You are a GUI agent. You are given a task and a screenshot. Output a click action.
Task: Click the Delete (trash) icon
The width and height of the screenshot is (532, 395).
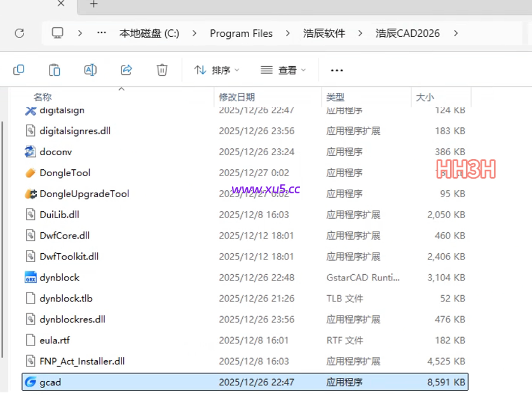point(161,70)
